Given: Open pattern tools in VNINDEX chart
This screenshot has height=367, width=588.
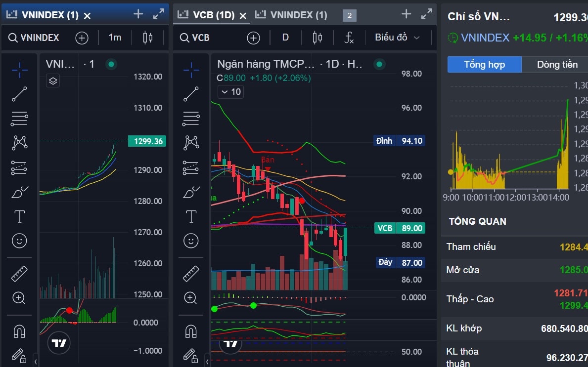Looking at the screenshot, I should [19, 143].
